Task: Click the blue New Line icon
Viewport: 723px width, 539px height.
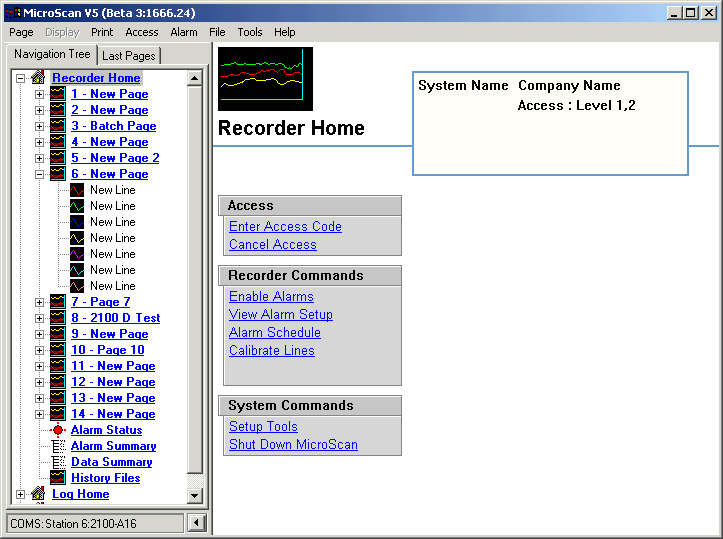Action: (77, 222)
